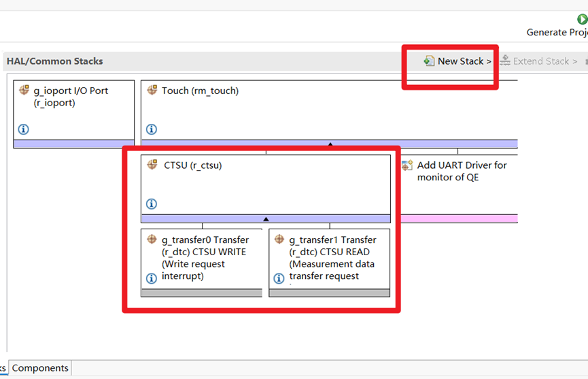Collapse the CTSU stack triangle

(266, 219)
